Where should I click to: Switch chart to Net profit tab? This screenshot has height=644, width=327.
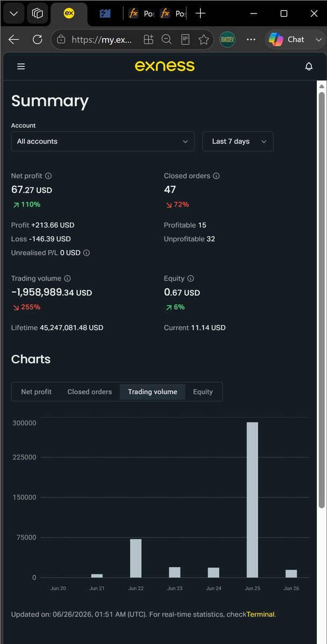[x=37, y=392]
